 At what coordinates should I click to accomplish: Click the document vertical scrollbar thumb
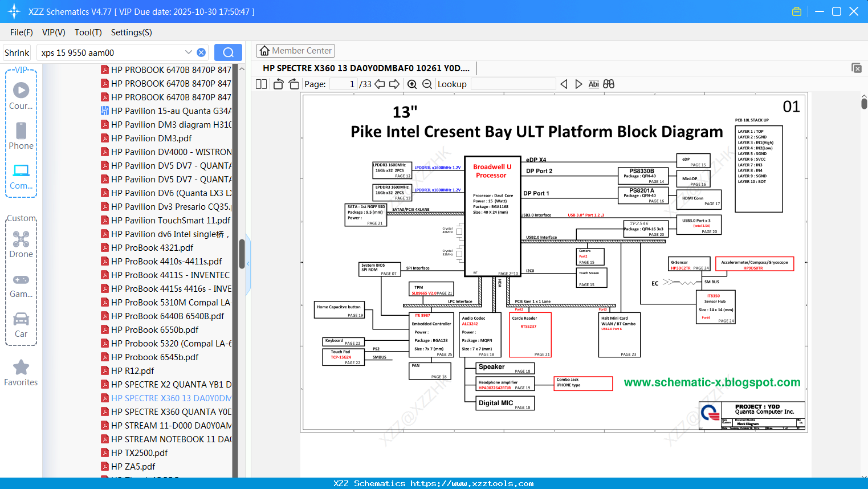[x=864, y=103]
